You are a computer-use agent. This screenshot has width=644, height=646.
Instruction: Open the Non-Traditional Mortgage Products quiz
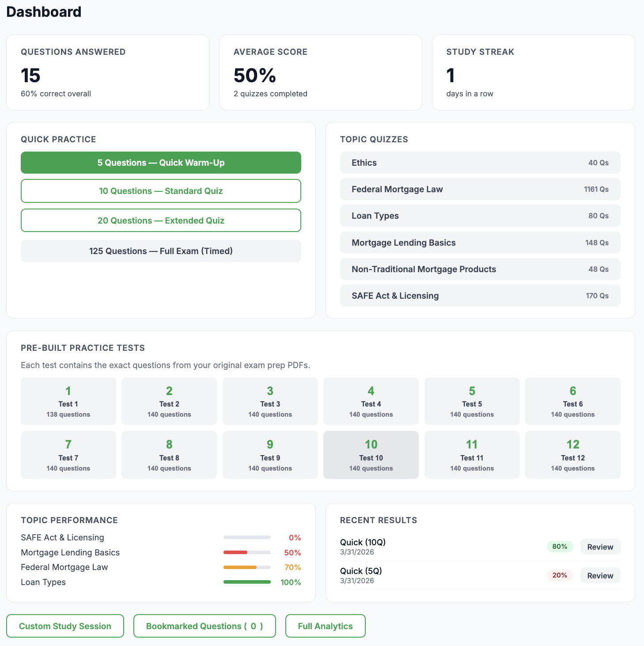click(x=480, y=269)
